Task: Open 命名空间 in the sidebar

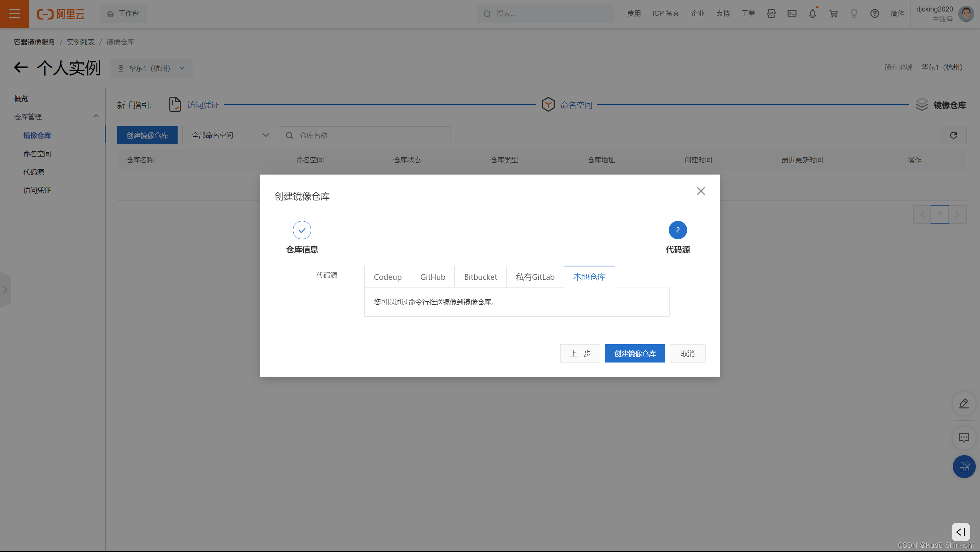Action: (37, 154)
